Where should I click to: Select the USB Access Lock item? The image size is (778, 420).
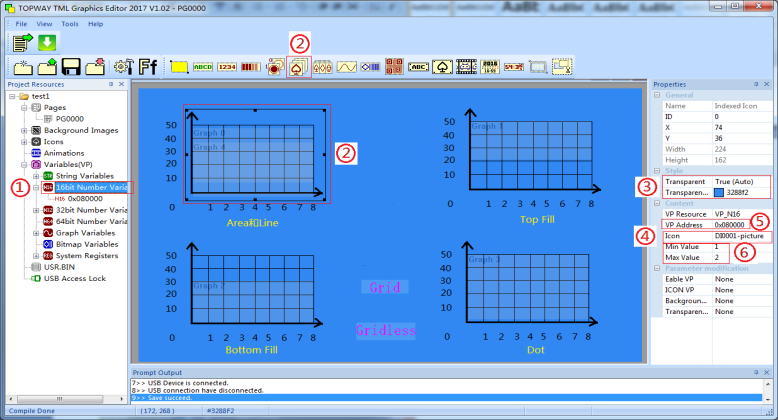[74, 279]
